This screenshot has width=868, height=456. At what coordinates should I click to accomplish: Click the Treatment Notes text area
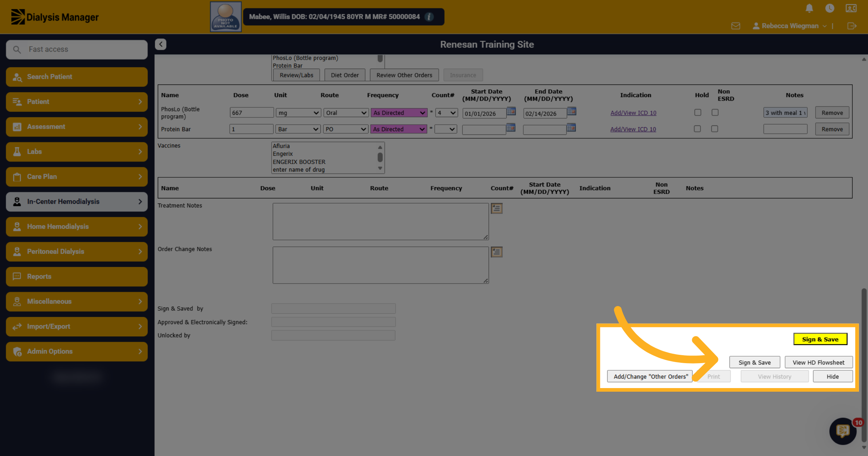(380, 221)
